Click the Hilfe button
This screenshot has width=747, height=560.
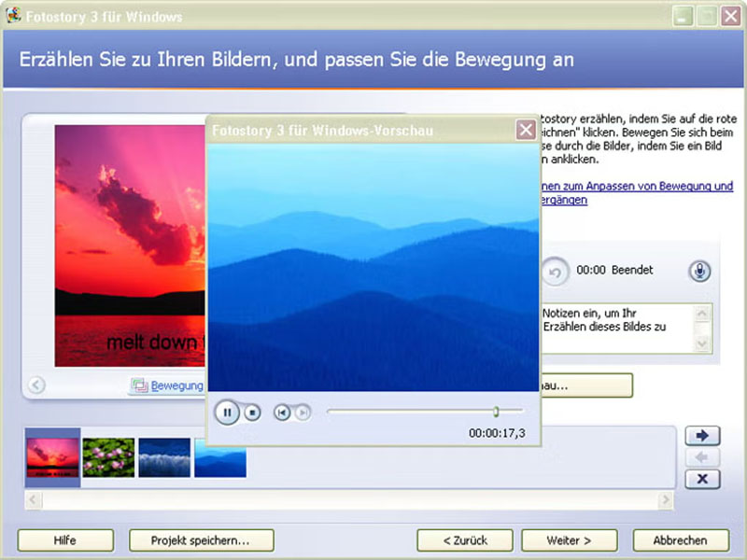pyautogui.click(x=65, y=540)
